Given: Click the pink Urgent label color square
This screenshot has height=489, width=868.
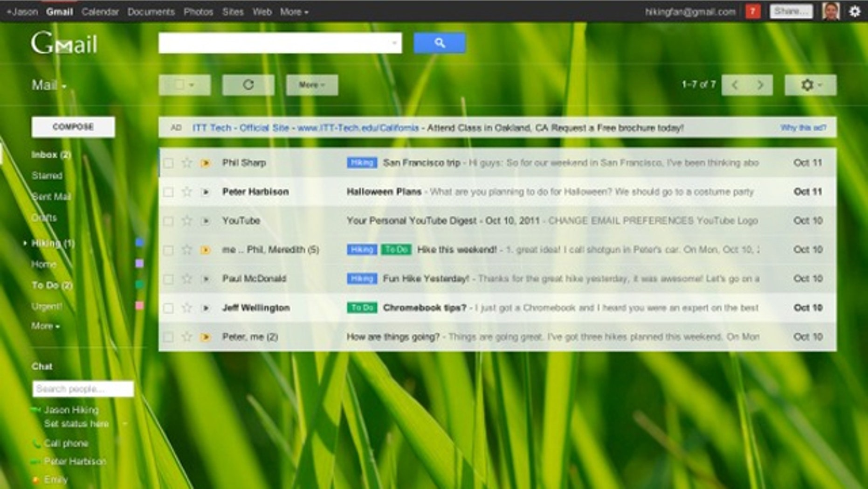Looking at the screenshot, I should [x=139, y=306].
